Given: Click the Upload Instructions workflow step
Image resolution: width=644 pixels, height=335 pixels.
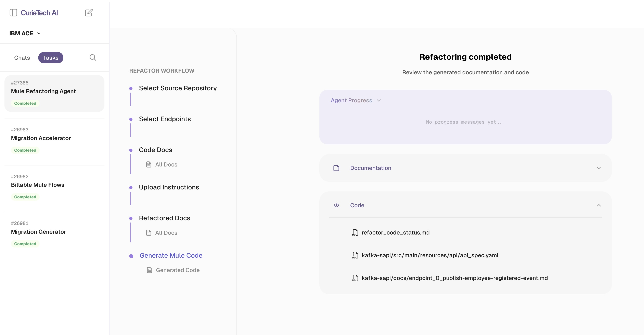Looking at the screenshot, I should [x=169, y=187].
